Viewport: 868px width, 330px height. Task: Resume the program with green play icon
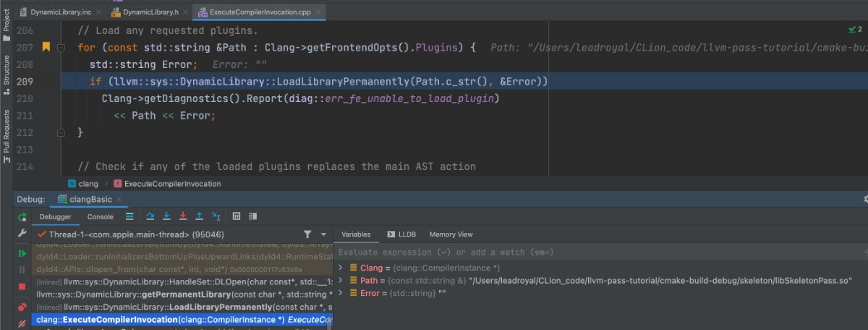[x=22, y=253]
